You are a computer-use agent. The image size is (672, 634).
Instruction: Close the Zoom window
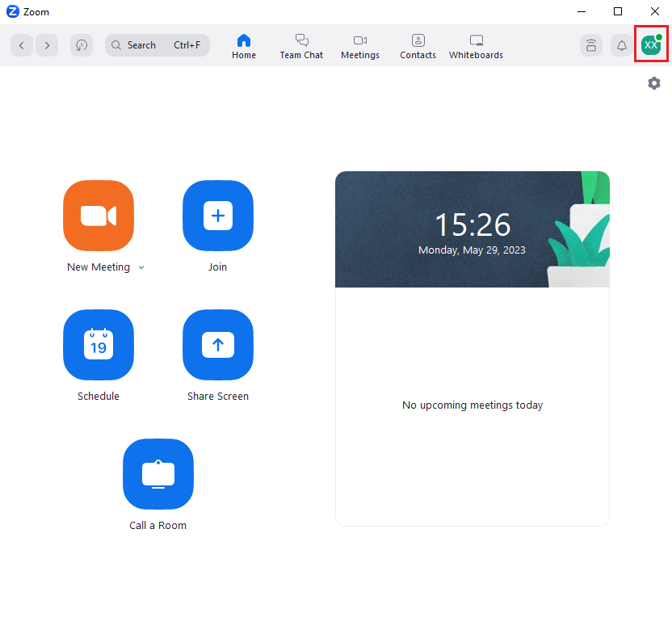655,11
